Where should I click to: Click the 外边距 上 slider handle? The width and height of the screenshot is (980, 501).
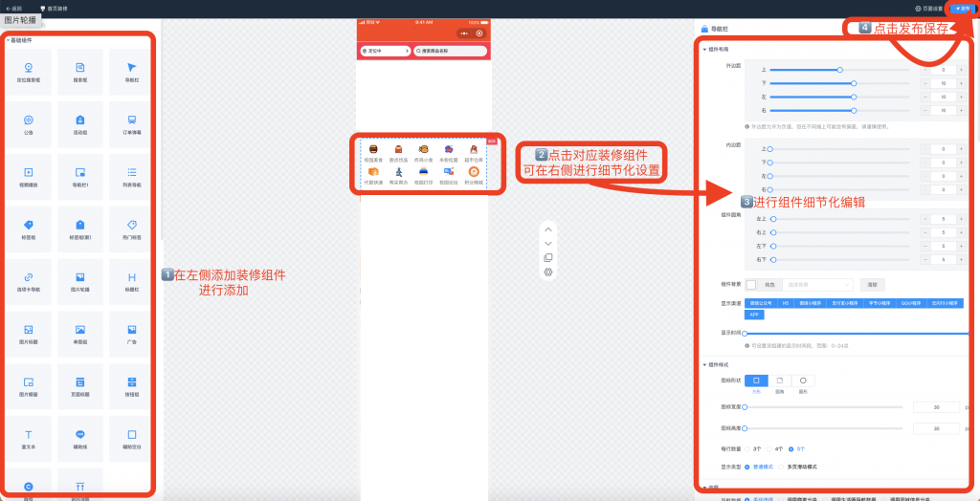(x=839, y=70)
